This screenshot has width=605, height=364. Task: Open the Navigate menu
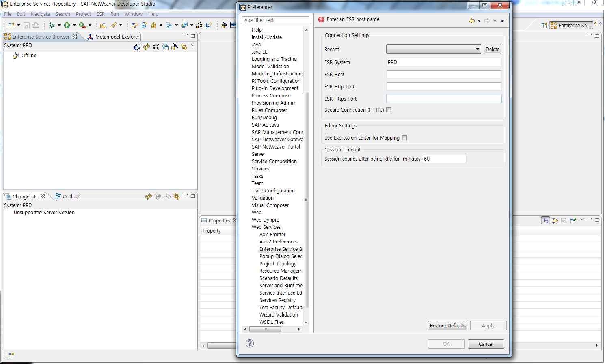(41, 14)
